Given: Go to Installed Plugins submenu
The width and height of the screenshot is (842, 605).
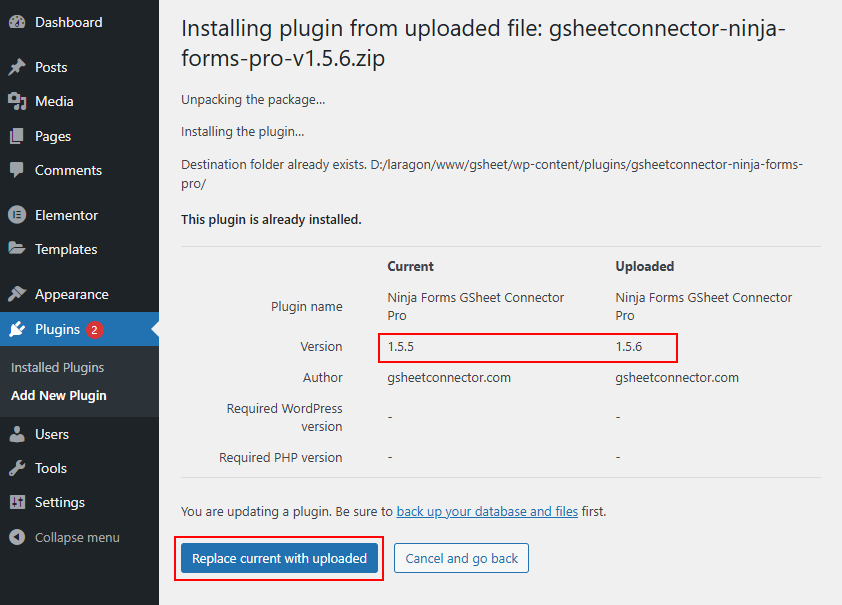Looking at the screenshot, I should click(57, 367).
